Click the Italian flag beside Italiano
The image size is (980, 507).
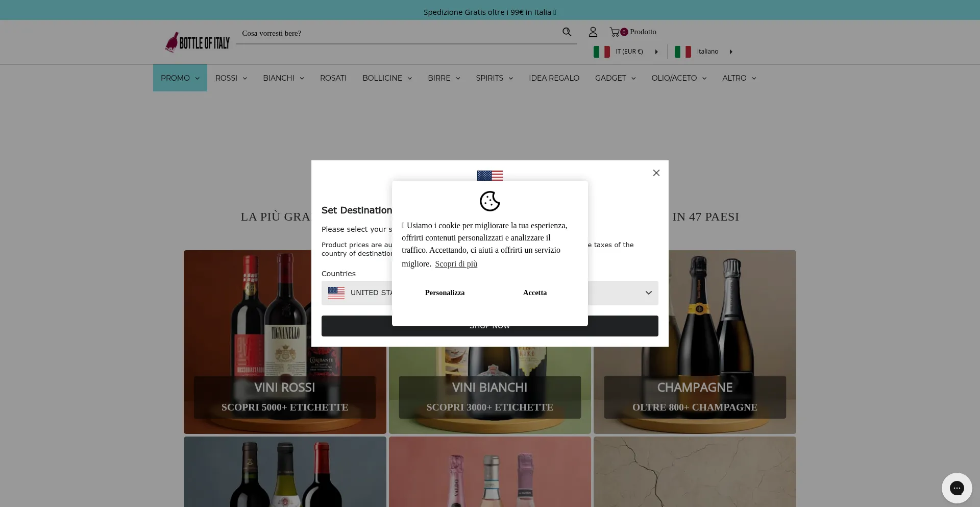click(x=682, y=52)
